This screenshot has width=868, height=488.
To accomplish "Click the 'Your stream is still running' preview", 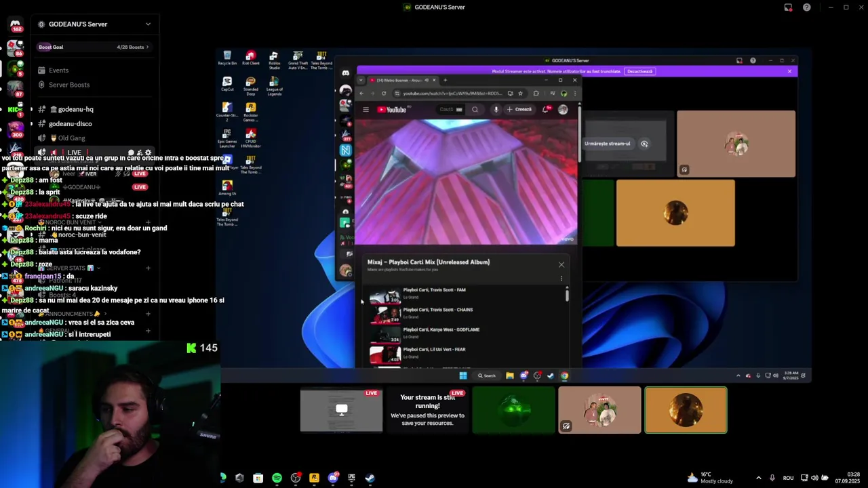I will 427,410.
